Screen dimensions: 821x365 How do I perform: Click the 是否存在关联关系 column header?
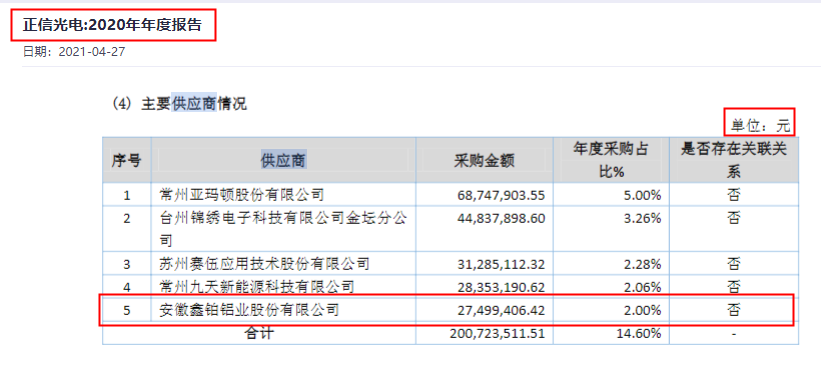click(x=734, y=160)
